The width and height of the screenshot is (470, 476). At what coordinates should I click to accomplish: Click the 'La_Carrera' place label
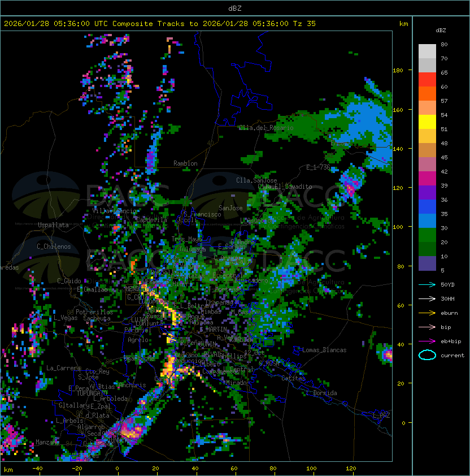[x=63, y=368]
